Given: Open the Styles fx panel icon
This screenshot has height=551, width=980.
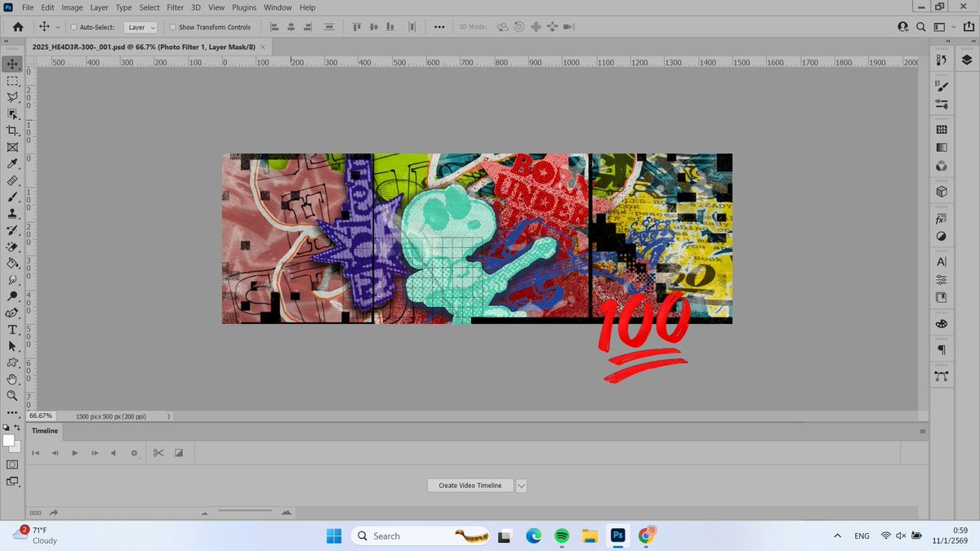Looking at the screenshot, I should 942,219.
